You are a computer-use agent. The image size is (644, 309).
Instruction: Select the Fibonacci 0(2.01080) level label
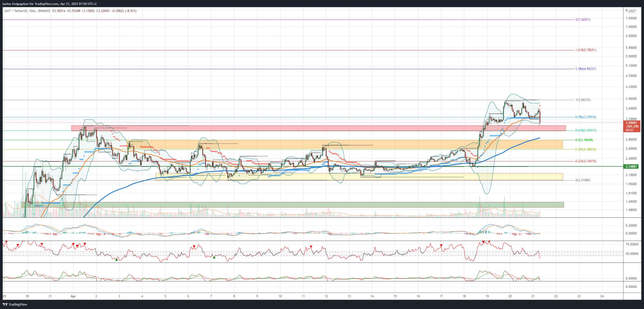[x=583, y=180]
